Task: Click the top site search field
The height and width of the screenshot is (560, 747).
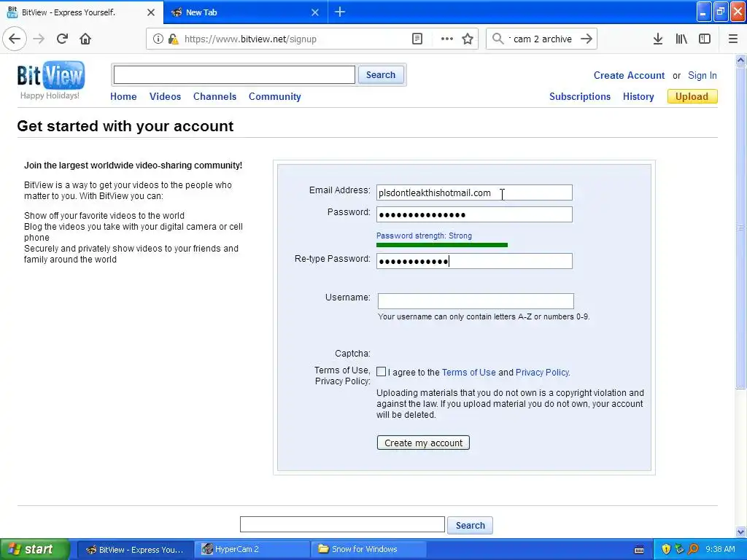Action: [x=234, y=75]
